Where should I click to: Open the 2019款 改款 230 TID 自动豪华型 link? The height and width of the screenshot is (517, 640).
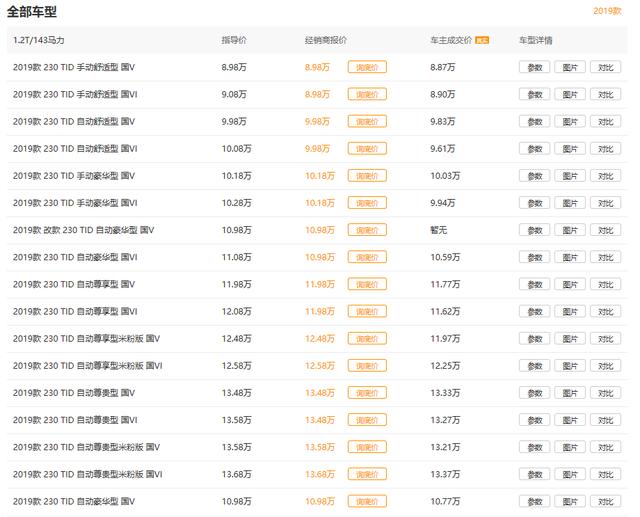tap(83, 230)
